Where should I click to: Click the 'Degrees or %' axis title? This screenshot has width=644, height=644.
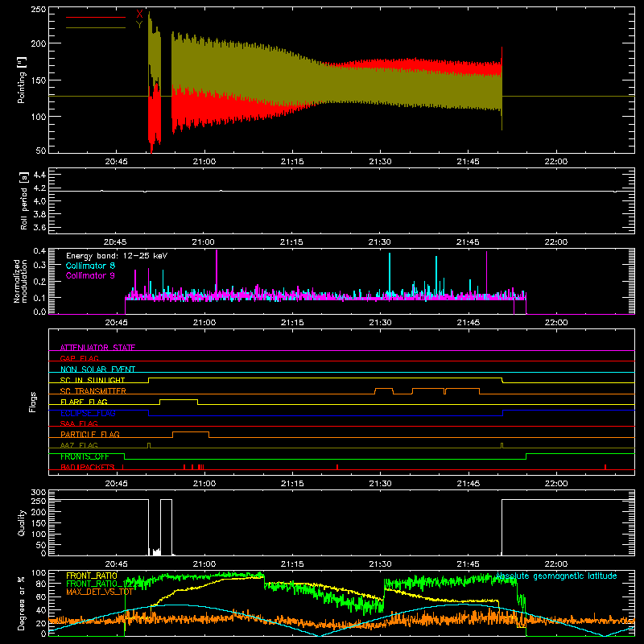[x=21, y=603]
